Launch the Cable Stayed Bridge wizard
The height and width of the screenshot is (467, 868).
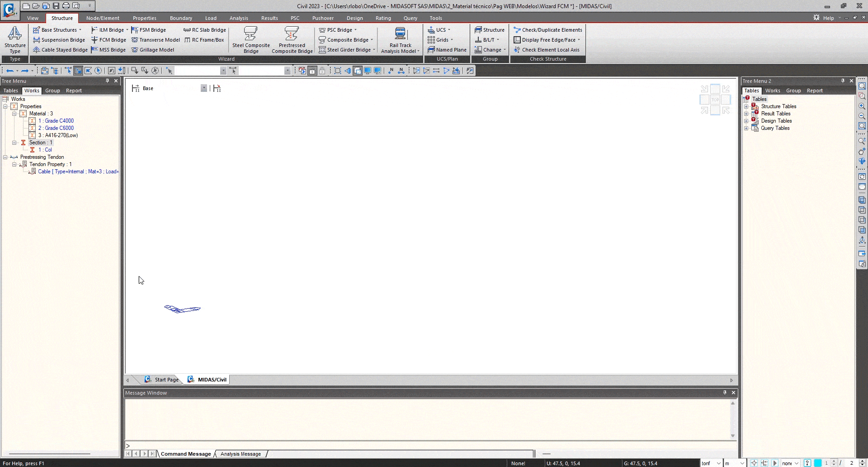click(60, 50)
